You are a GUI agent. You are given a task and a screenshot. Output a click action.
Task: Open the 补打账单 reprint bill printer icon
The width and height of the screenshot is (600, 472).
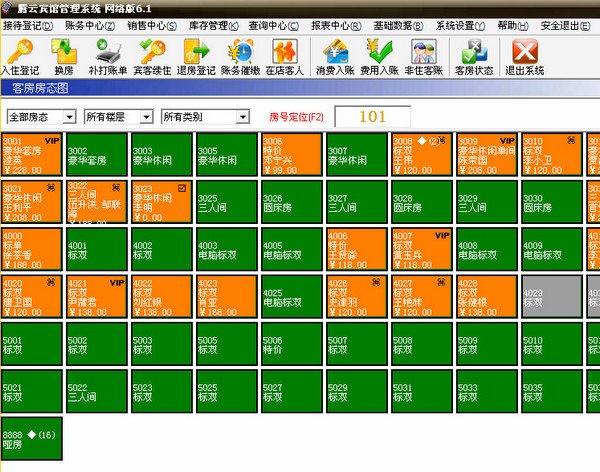108,57
